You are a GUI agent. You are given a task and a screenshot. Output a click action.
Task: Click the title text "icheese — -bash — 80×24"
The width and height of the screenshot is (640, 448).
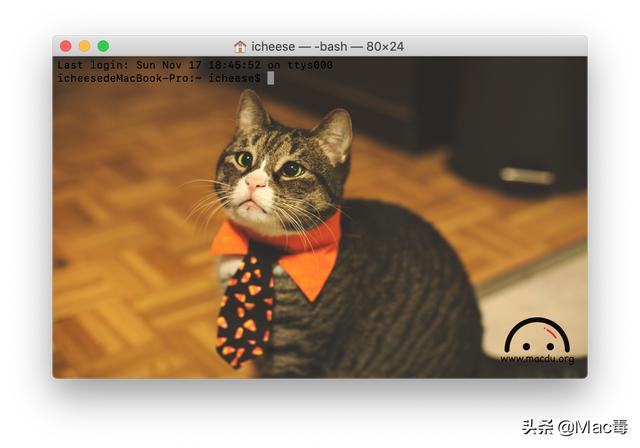click(327, 47)
